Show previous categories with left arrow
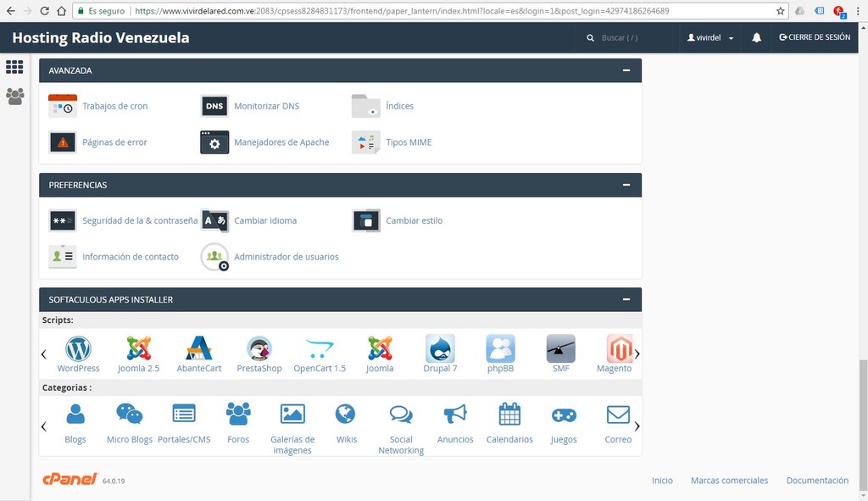Screen dimensions: 868x501 click(44, 426)
